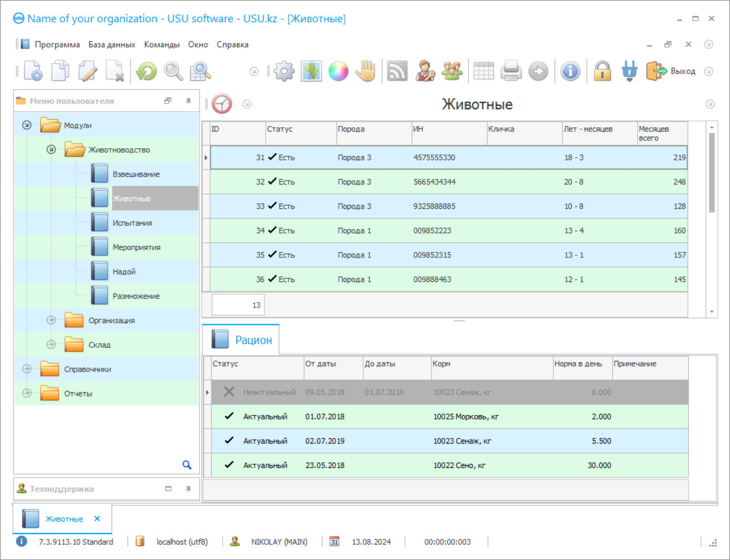
Task: Click the delete record icon
Action: (115, 71)
